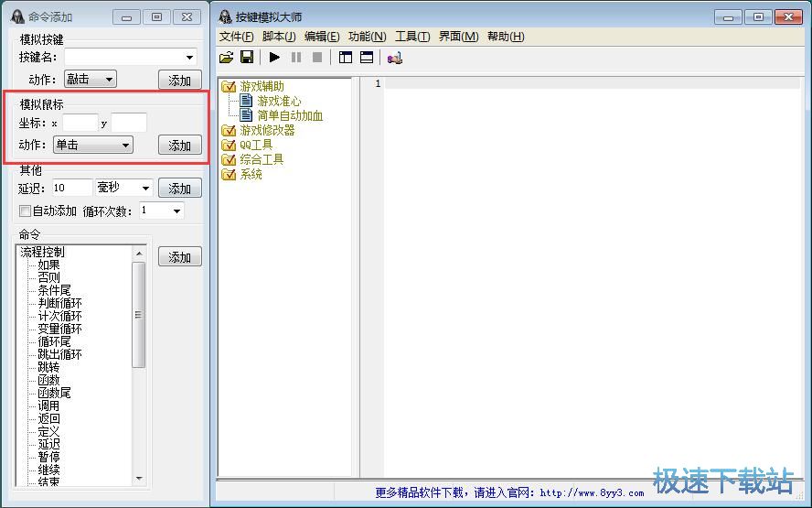
Task: Select 流程控制 in the command tree
Action: click(42, 252)
